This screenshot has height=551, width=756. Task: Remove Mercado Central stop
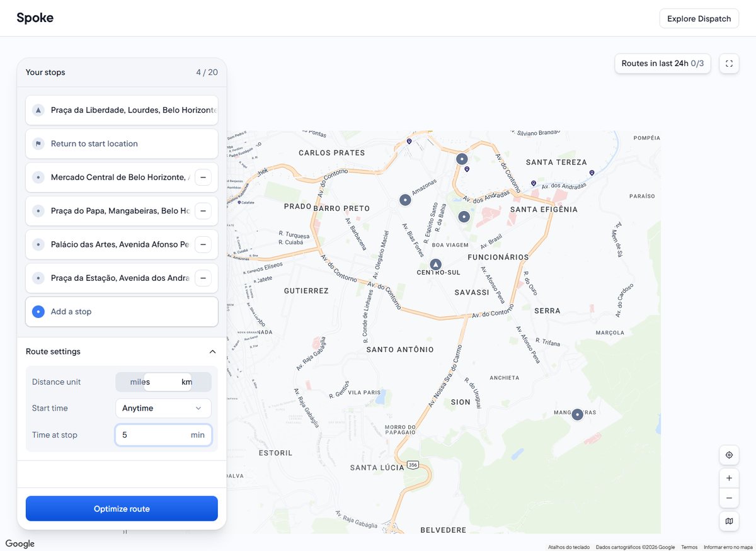point(203,178)
